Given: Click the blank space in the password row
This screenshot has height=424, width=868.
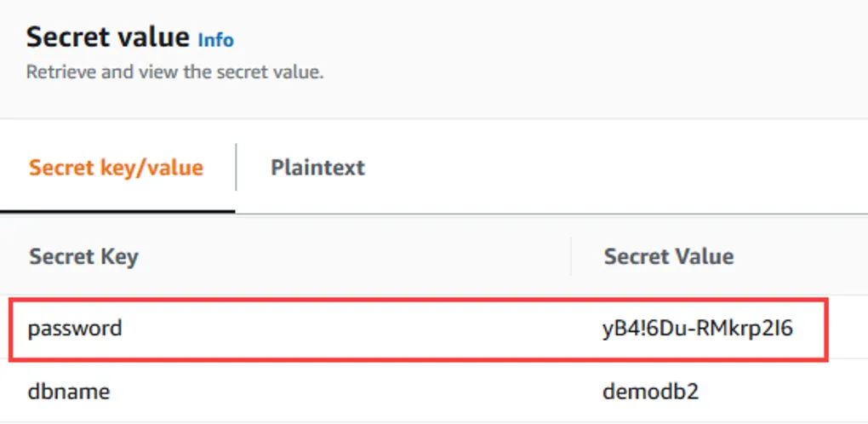Looking at the screenshot, I should 357,328.
